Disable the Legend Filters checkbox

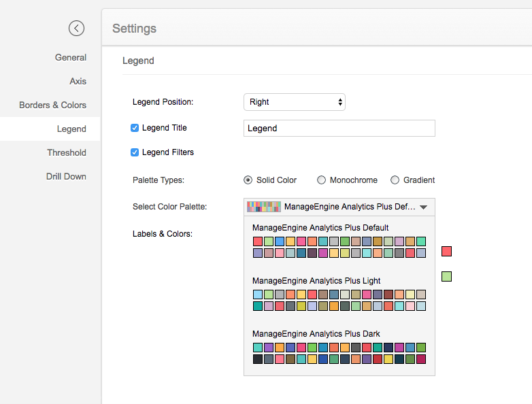135,152
